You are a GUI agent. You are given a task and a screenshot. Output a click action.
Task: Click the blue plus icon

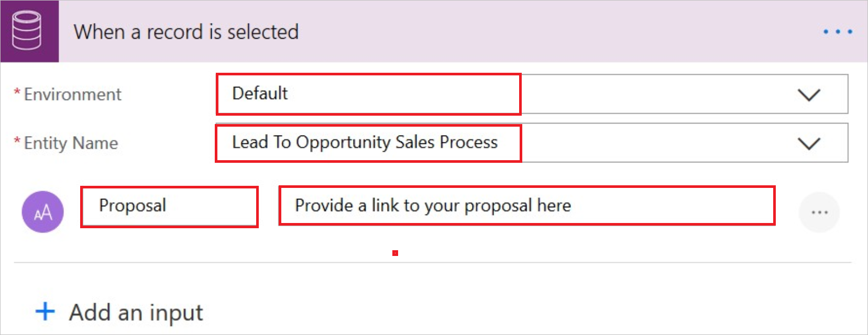point(45,311)
